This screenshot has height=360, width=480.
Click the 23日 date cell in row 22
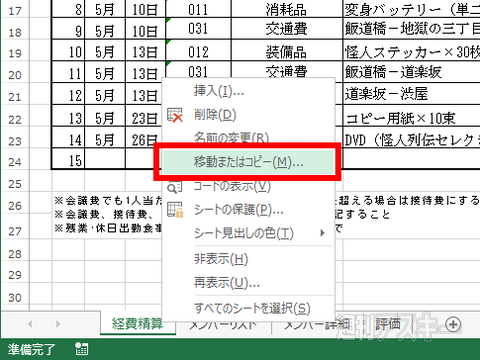click(144, 117)
